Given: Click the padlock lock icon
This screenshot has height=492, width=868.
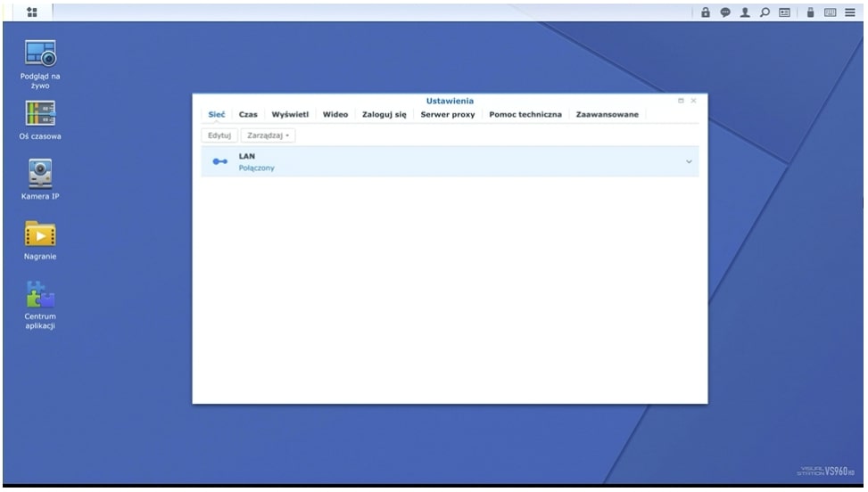Looking at the screenshot, I should pyautogui.click(x=707, y=12).
